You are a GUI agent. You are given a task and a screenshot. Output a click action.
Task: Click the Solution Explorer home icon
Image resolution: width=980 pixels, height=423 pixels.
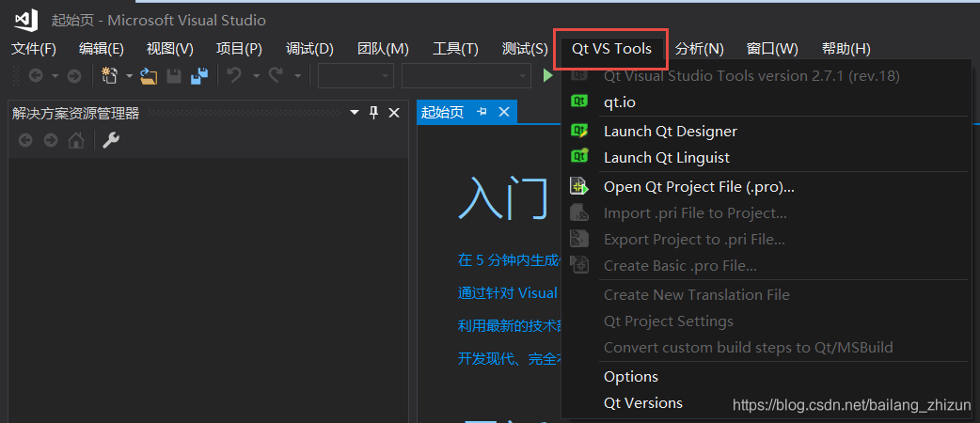76,140
